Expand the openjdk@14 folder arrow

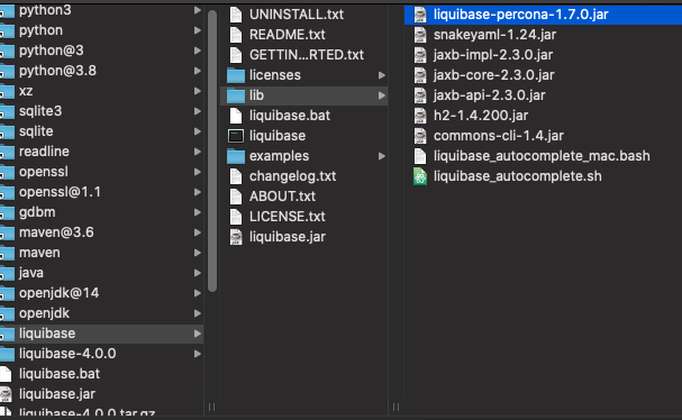[x=197, y=293]
